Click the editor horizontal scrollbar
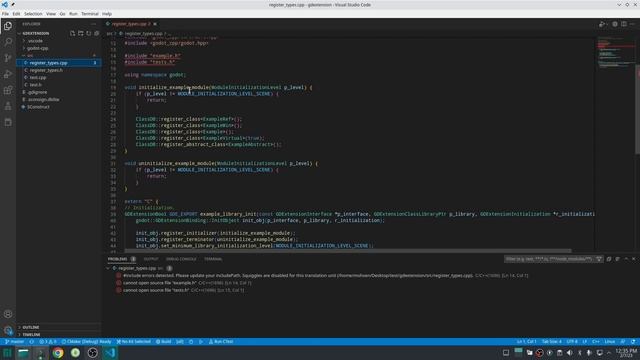The width and height of the screenshot is (640, 360). (x=348, y=251)
